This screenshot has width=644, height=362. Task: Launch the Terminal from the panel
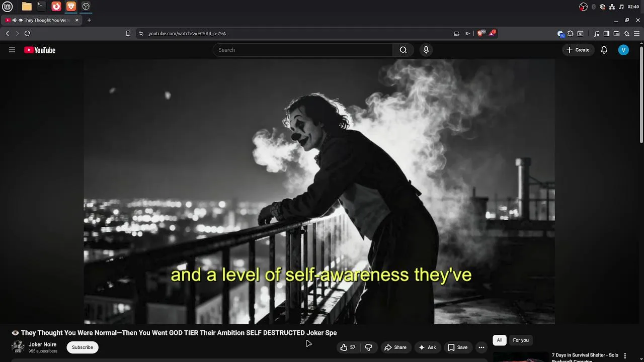[x=41, y=7]
